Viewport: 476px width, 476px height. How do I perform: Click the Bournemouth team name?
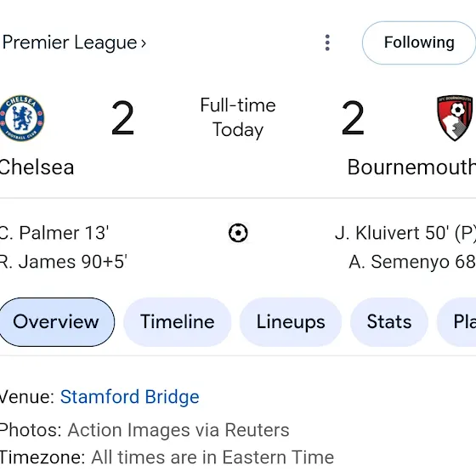(411, 167)
